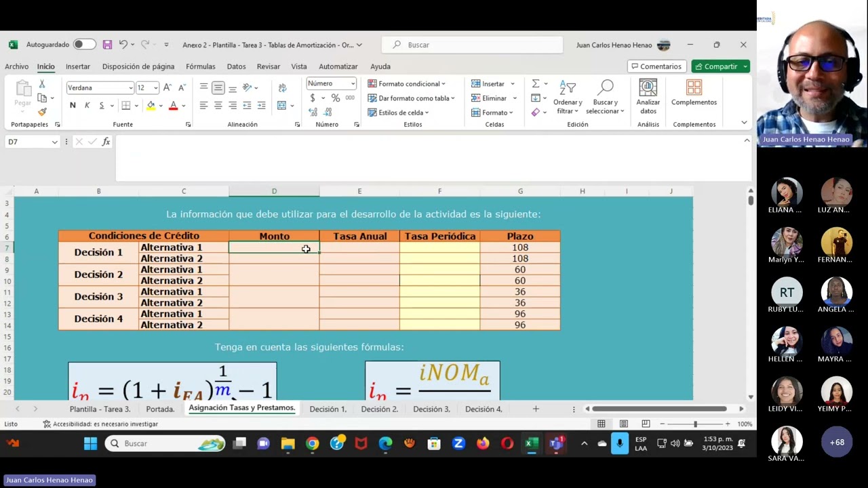
Task: Open Buscar y seleccionar dropdown
Action: [x=605, y=98]
